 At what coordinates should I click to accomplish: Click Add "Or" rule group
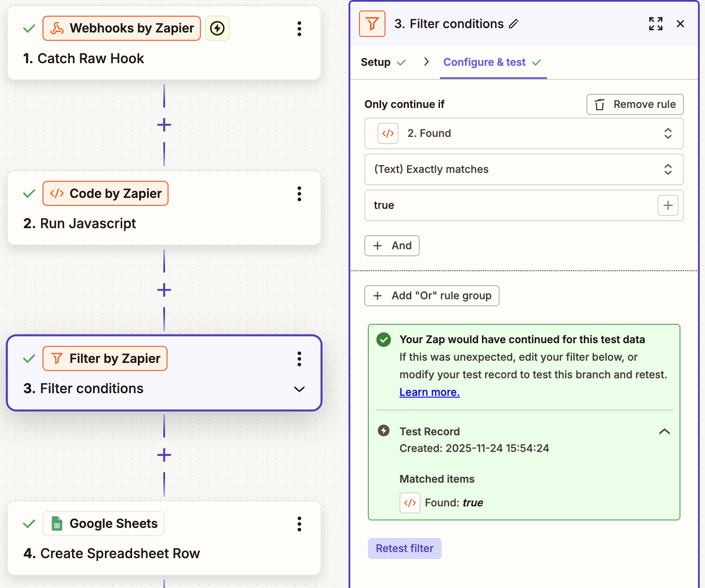[x=432, y=296]
